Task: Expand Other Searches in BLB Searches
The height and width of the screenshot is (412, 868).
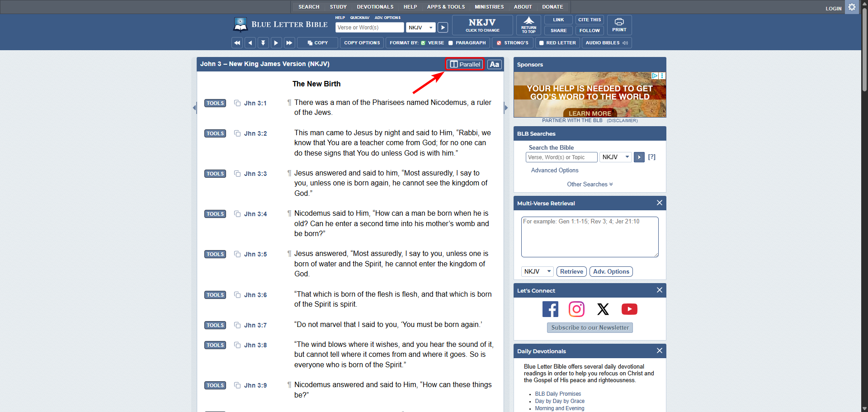Action: [590, 184]
